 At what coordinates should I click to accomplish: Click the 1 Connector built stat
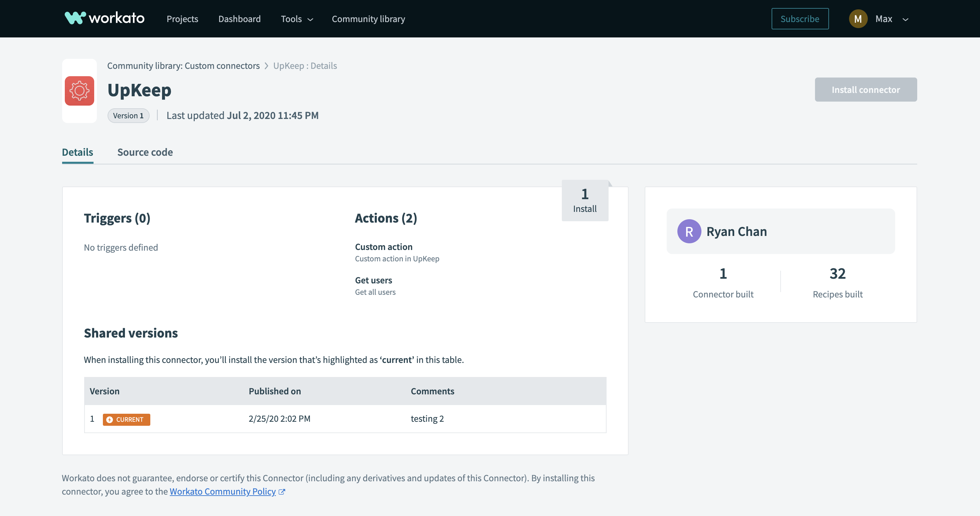coord(723,283)
